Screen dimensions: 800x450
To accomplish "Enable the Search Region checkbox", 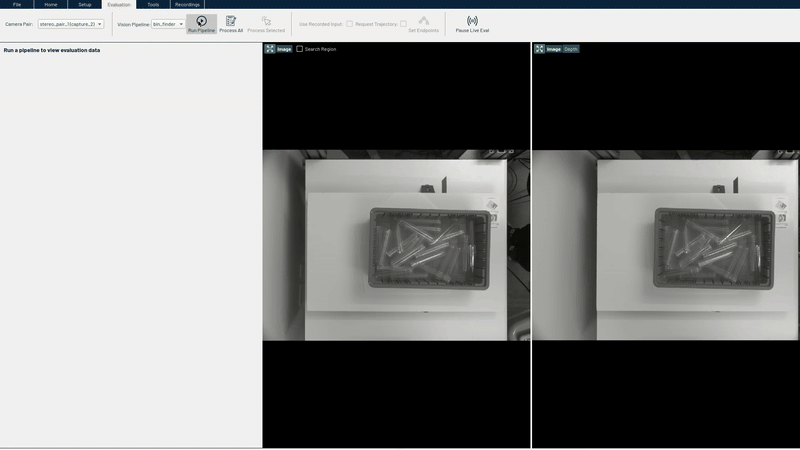I will pos(300,48).
